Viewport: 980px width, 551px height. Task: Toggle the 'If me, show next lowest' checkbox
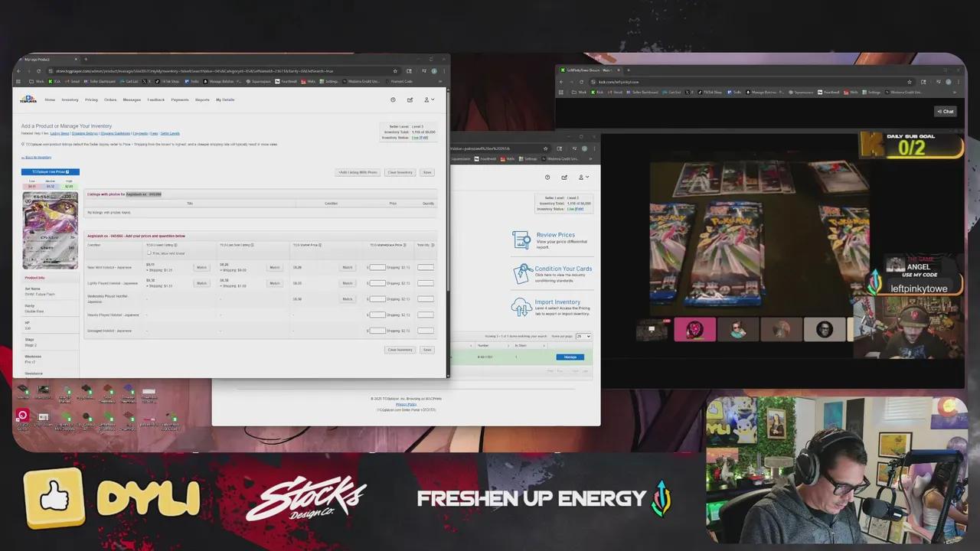pyautogui.click(x=149, y=253)
